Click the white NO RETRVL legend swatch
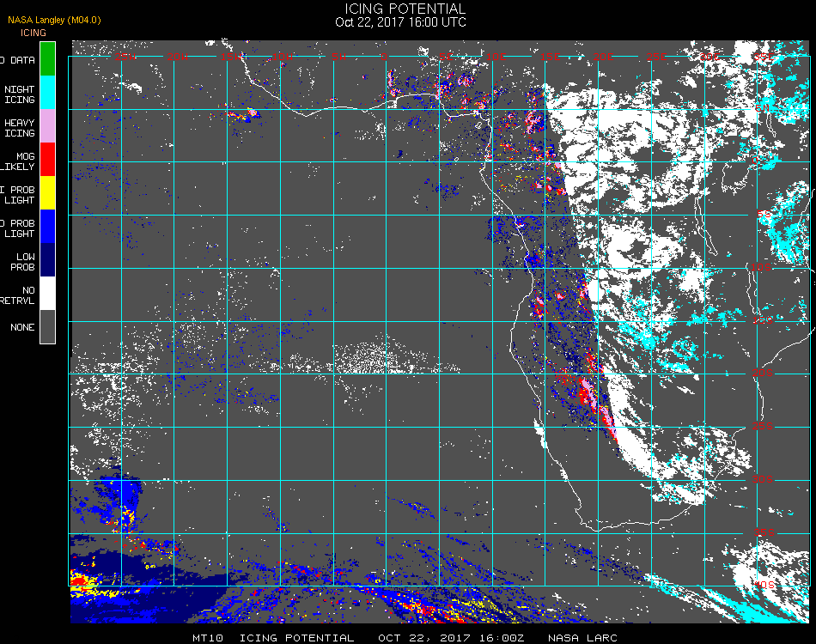Image resolution: width=816 pixels, height=644 pixels. click(47, 294)
